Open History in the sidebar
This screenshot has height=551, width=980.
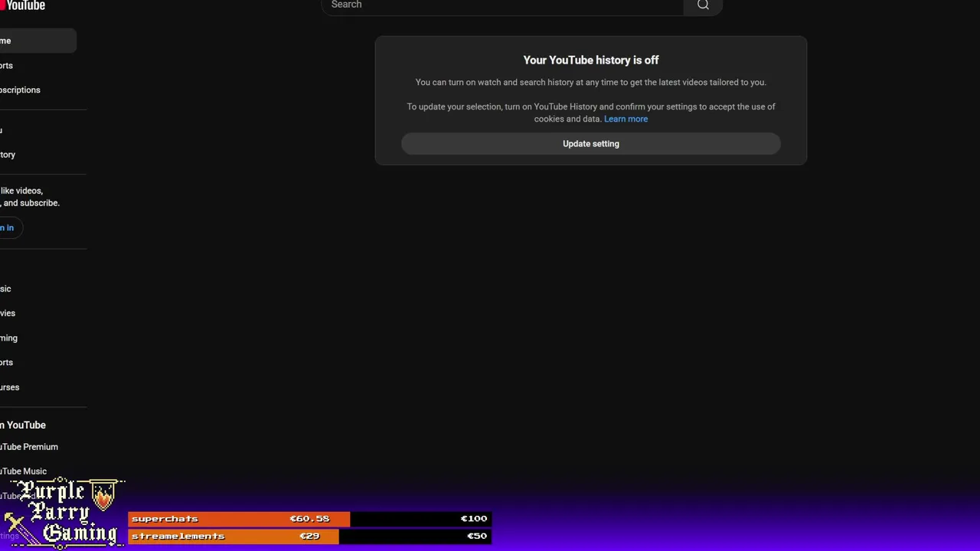tap(8, 155)
